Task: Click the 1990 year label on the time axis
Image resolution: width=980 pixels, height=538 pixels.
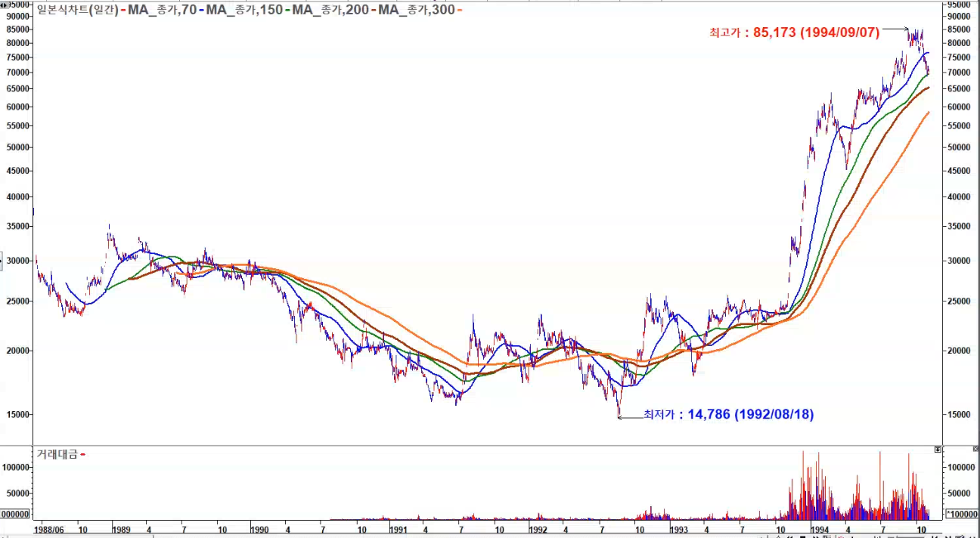Action: (x=260, y=530)
